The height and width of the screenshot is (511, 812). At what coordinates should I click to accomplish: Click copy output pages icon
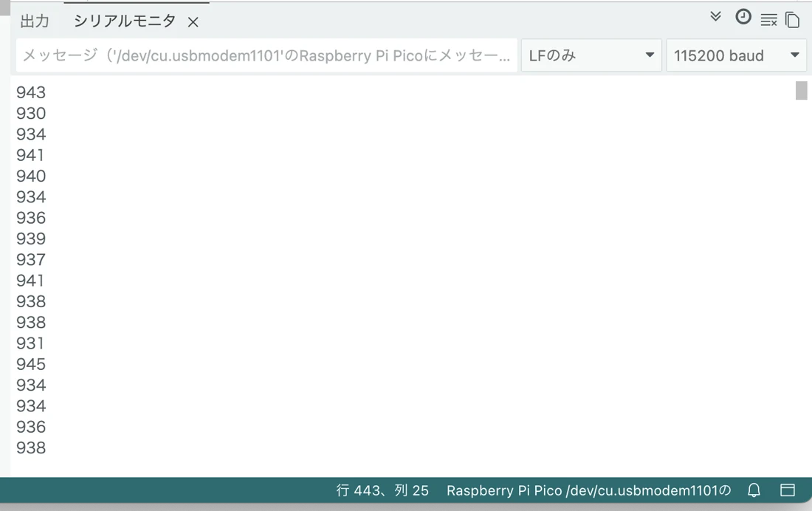[x=792, y=20]
